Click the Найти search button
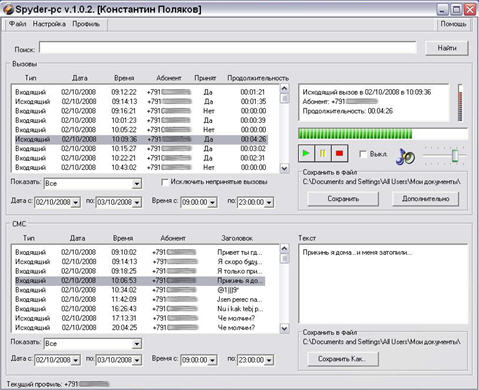Image resolution: width=479 pixels, height=390 pixels. pos(447,48)
